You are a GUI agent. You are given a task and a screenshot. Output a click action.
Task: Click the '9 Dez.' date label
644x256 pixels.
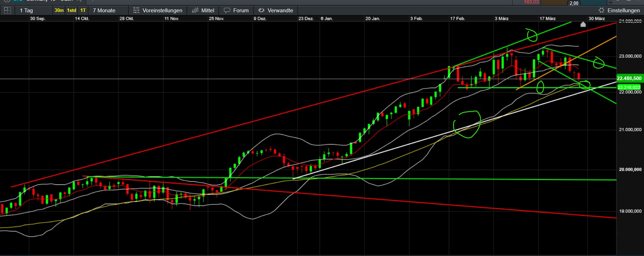coord(260,19)
